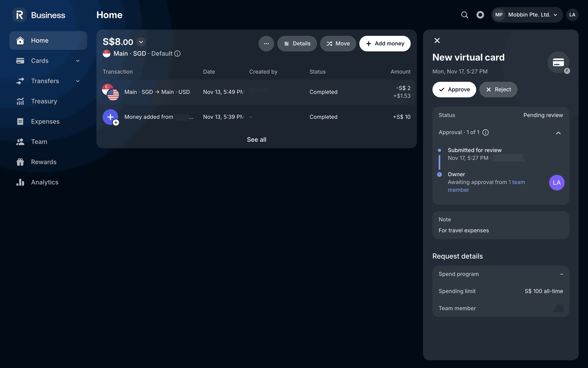The height and width of the screenshot is (368, 588).
Task: Open the Main SGD to Main USD transaction
Action: [257, 92]
